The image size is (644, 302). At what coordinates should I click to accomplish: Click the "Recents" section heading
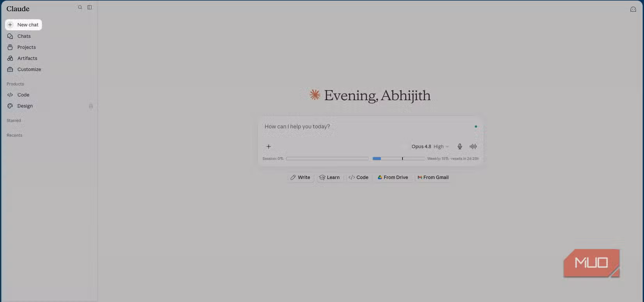click(14, 135)
